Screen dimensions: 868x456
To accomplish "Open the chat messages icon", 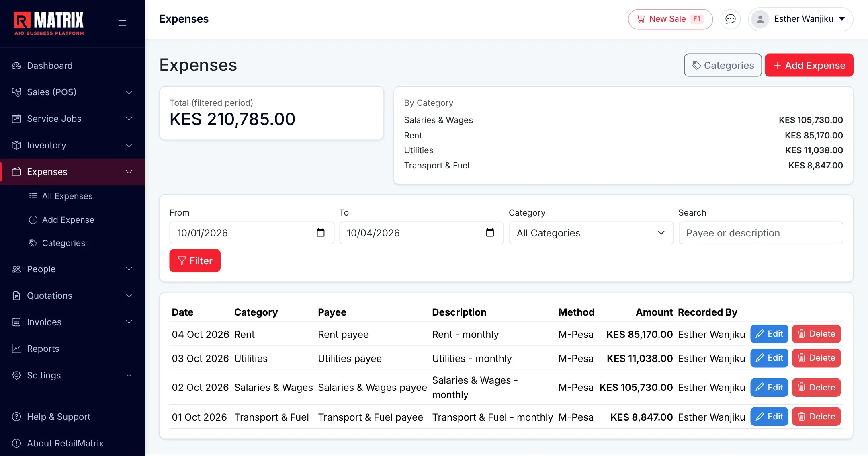I will (730, 19).
